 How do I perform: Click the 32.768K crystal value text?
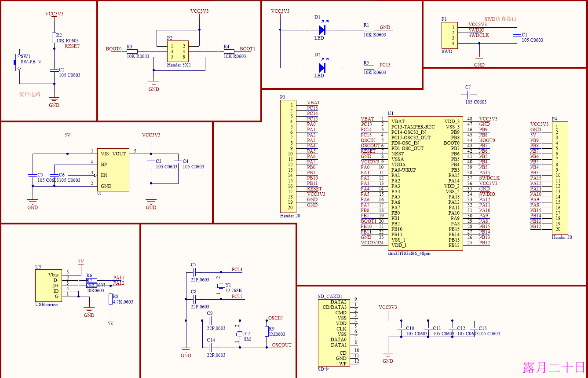pyautogui.click(x=234, y=290)
